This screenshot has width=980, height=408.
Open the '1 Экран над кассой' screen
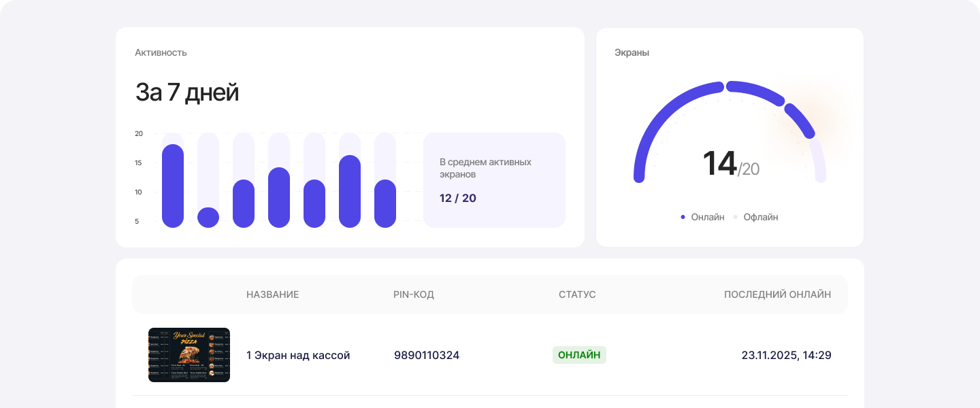click(298, 355)
